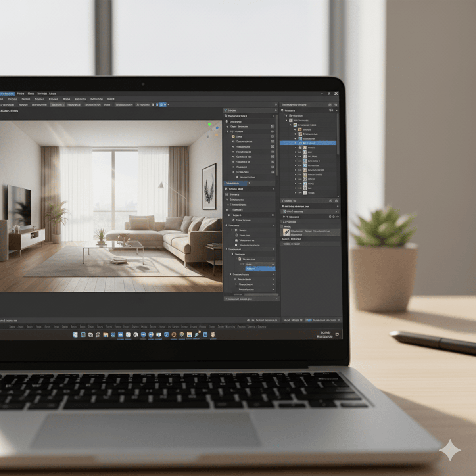Image resolution: width=476 pixels, height=476 pixels.
Task: Toggle the checkbox on the orange shield icon row
Action: 273,136
